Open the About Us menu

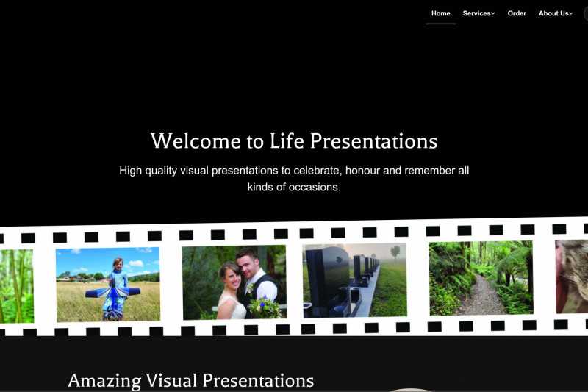553,13
